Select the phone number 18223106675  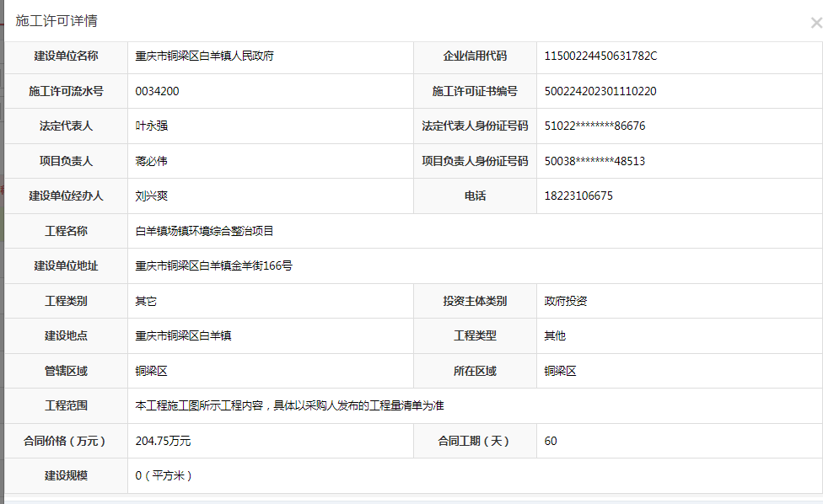coord(578,196)
